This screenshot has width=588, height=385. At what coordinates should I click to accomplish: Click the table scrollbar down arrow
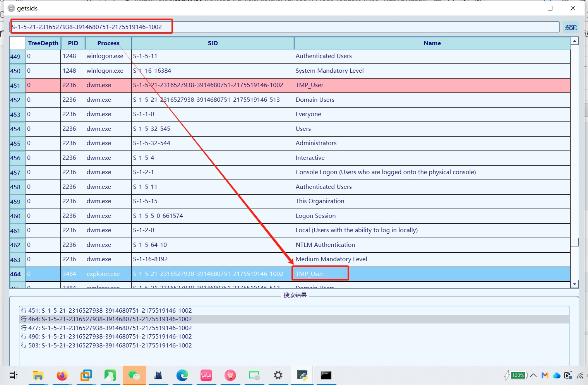(x=575, y=284)
